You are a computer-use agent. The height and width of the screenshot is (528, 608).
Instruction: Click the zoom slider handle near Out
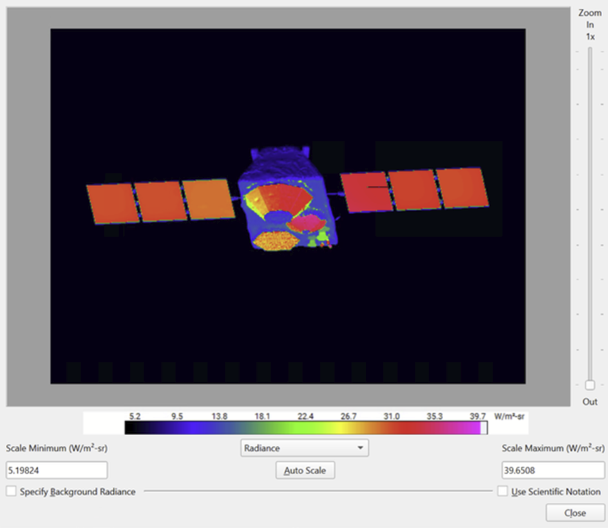[x=590, y=385]
